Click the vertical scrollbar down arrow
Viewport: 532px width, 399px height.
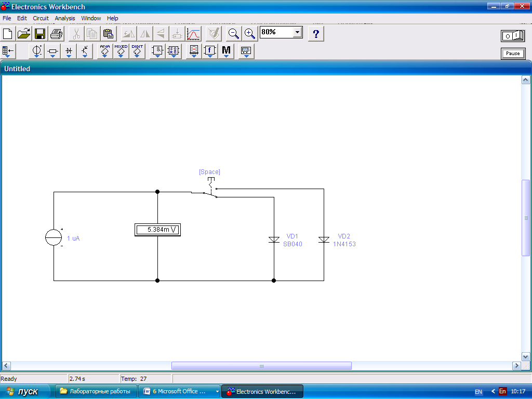tap(526, 356)
